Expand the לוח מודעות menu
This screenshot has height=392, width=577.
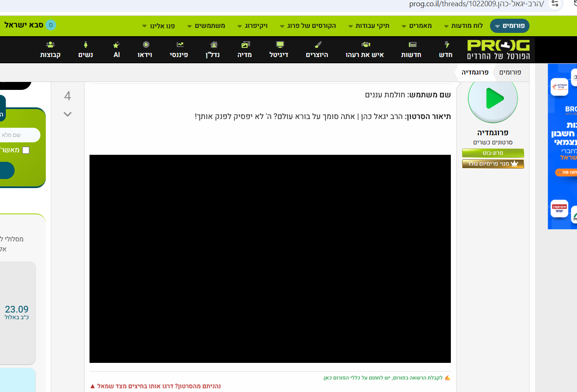[x=463, y=26]
